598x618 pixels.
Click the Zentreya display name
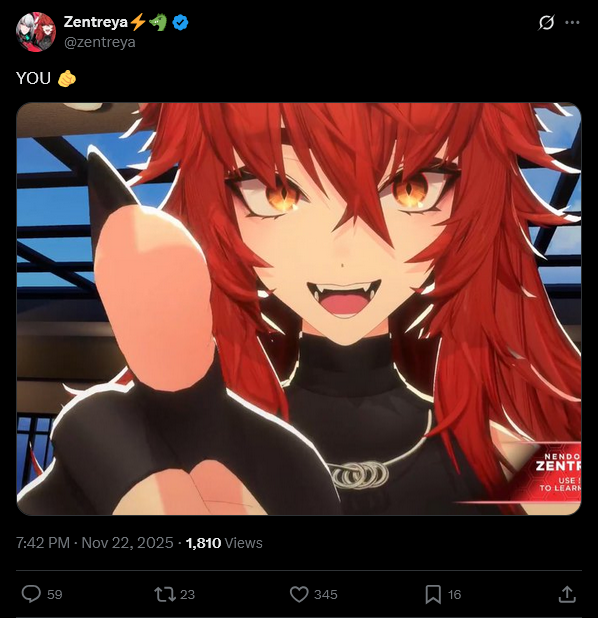click(x=96, y=22)
